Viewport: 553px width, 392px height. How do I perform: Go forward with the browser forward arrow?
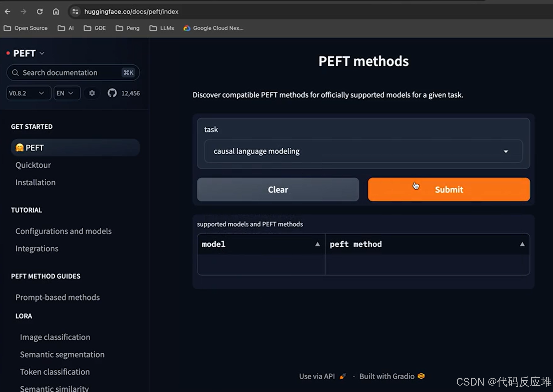coord(24,12)
